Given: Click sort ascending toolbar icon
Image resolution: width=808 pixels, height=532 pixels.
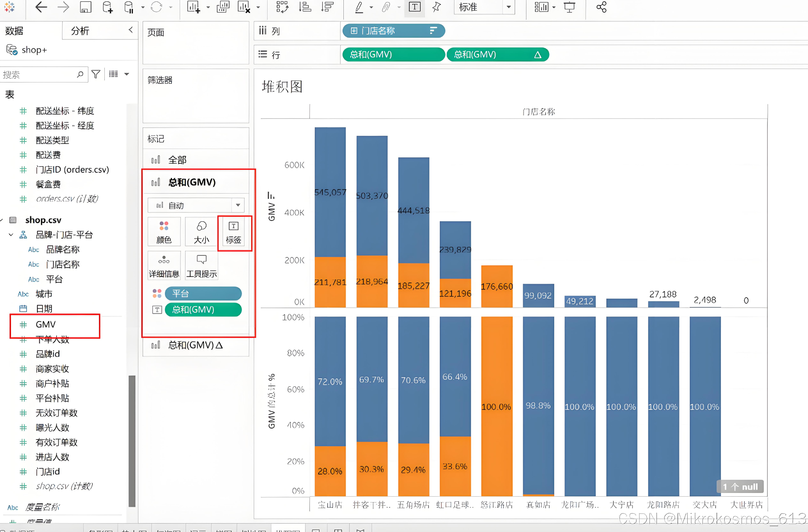Looking at the screenshot, I should 305,7.
